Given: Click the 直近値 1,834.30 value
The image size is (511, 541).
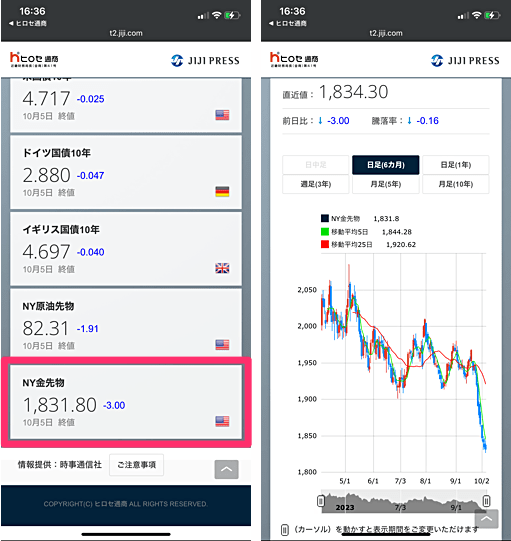Looking at the screenshot, I should click(x=353, y=92).
